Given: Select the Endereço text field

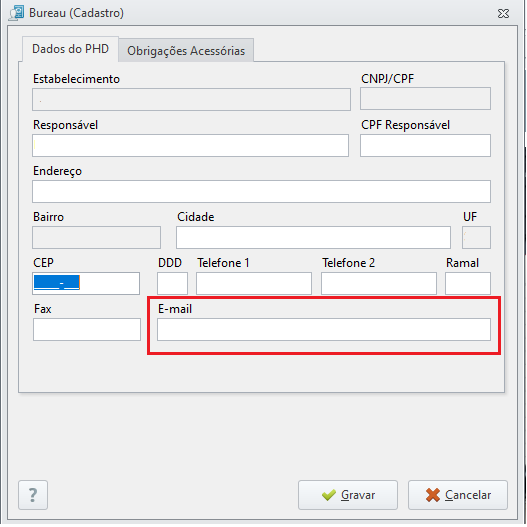Looking at the screenshot, I should (261, 192).
